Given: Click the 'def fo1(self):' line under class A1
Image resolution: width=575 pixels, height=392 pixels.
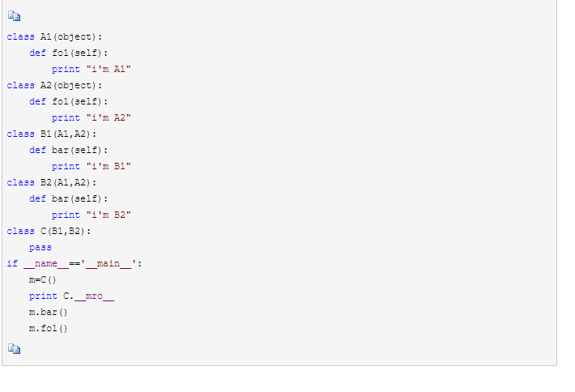Looking at the screenshot, I should [x=69, y=53].
